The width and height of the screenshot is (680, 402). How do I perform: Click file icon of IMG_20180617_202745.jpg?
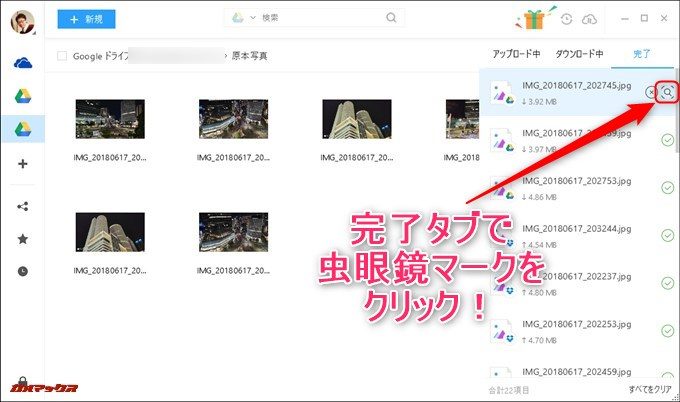point(502,93)
